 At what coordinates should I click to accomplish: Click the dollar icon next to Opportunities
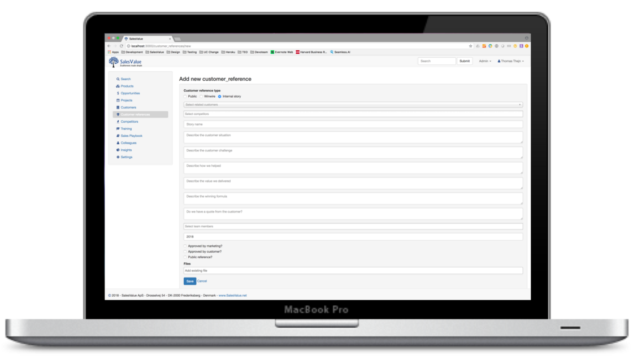tap(118, 93)
